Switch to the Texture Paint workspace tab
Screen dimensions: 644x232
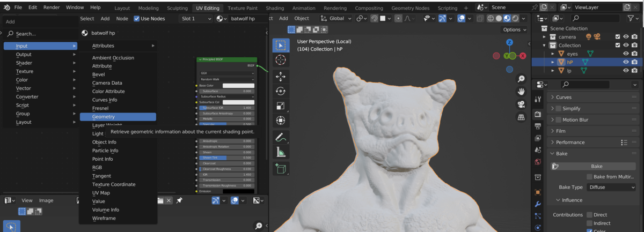coord(243,8)
